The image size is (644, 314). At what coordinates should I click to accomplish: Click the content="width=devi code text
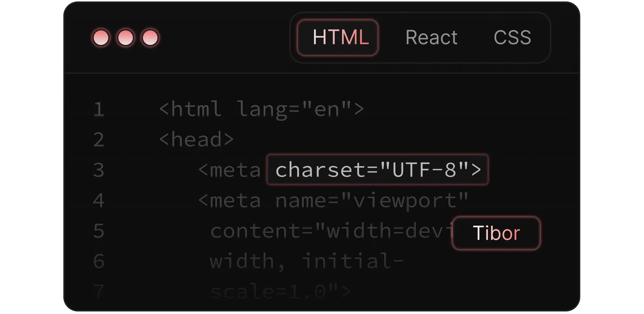click(331, 231)
